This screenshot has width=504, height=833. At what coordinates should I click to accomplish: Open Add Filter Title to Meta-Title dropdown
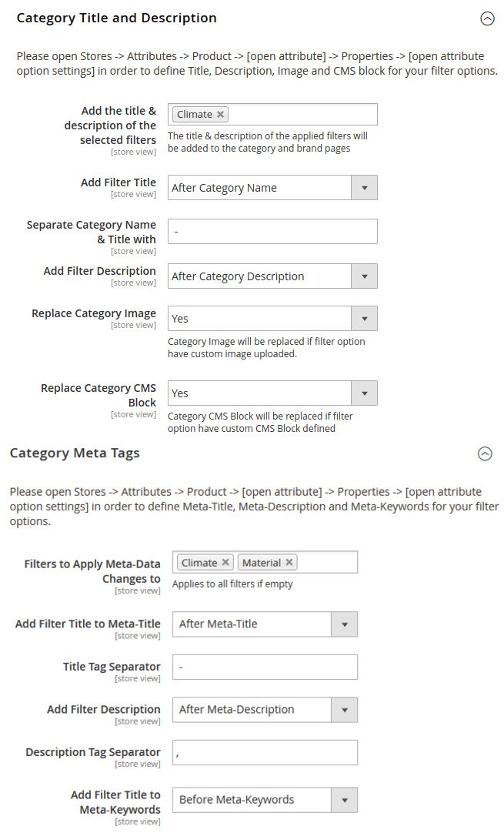pyautogui.click(x=344, y=624)
